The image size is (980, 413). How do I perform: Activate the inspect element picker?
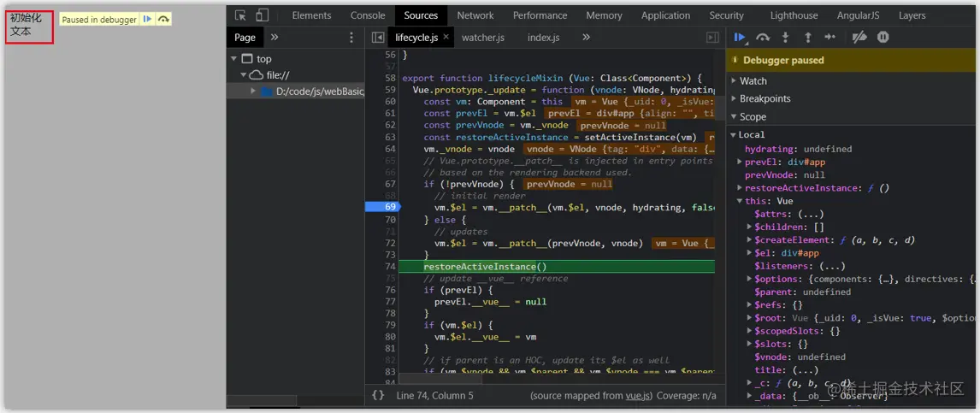click(x=240, y=15)
